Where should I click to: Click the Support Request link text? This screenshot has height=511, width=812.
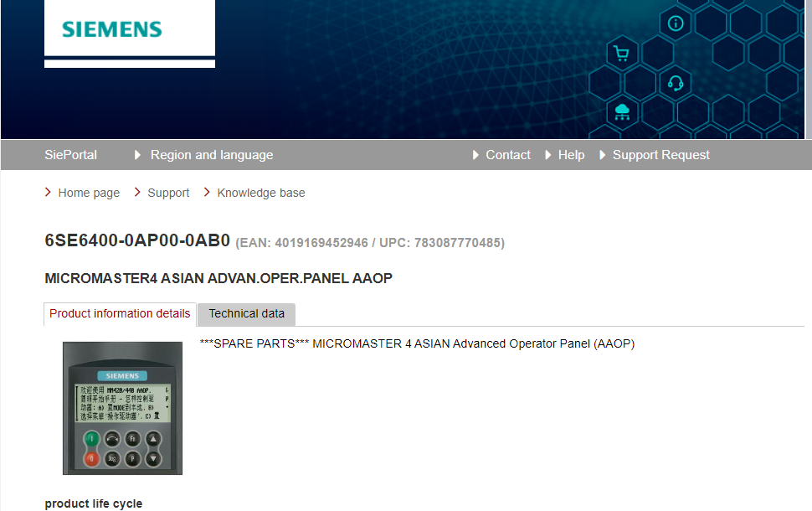[x=660, y=155]
